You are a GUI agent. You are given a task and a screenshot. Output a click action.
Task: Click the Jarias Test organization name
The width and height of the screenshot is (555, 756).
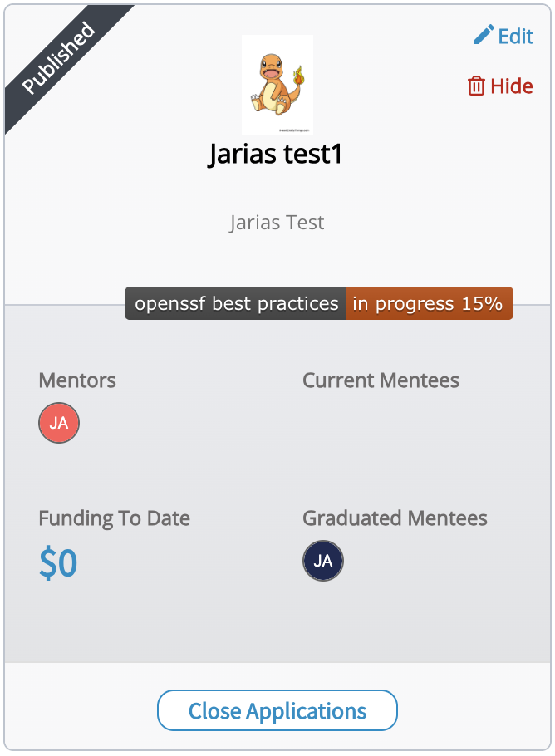tap(277, 222)
